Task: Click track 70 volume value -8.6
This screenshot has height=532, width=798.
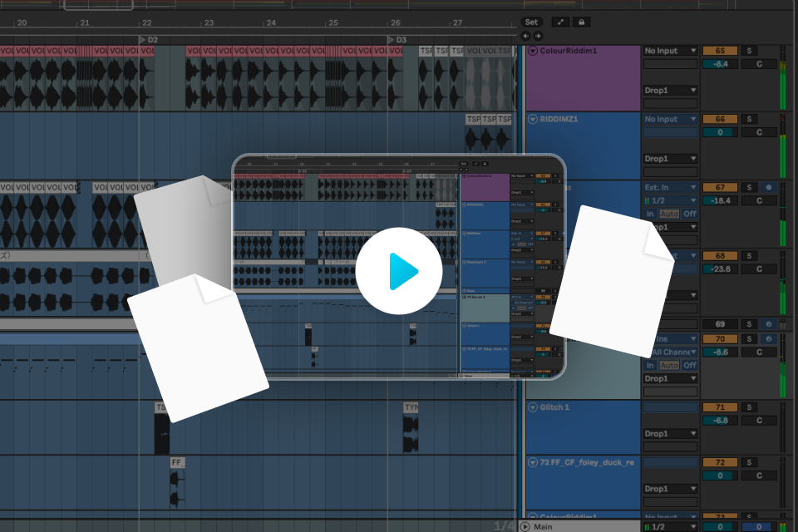Action: point(720,352)
